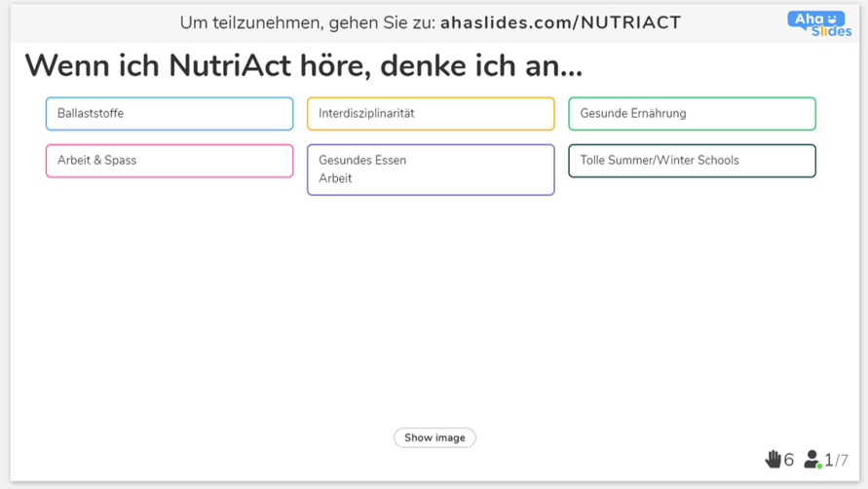Click the raised hand reactions icon
The width and height of the screenshot is (868, 489).
tap(773, 459)
